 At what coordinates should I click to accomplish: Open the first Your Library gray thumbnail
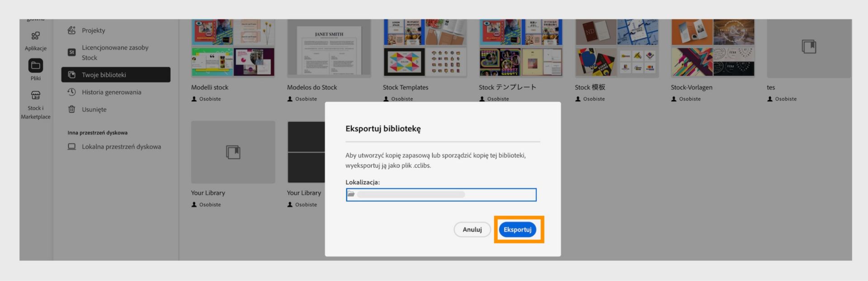click(233, 152)
